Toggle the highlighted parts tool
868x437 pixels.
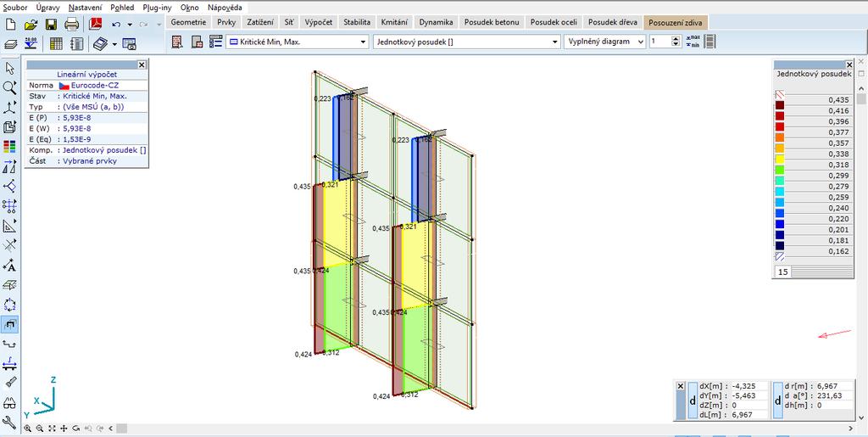point(10,324)
